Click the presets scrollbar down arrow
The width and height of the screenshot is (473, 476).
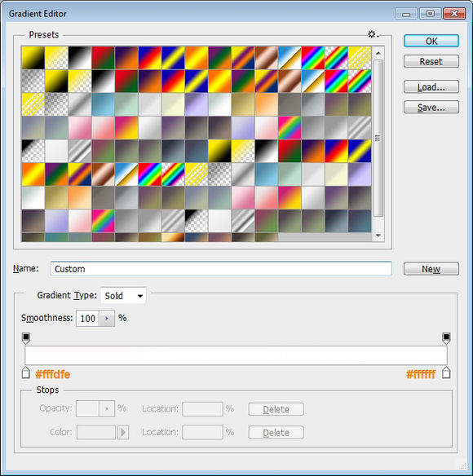[x=378, y=236]
